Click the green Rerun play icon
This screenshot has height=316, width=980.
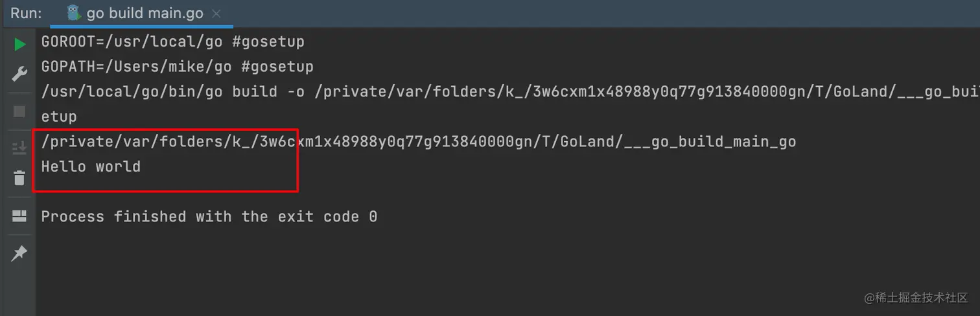19,44
